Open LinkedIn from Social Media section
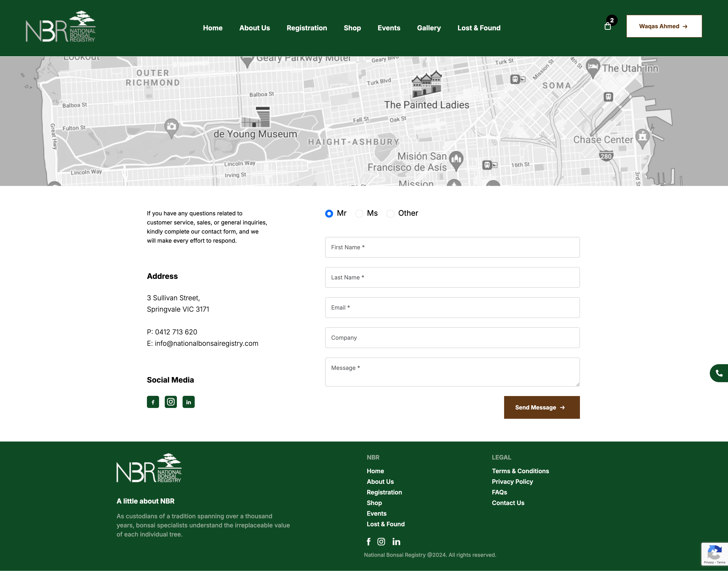 coord(188,402)
